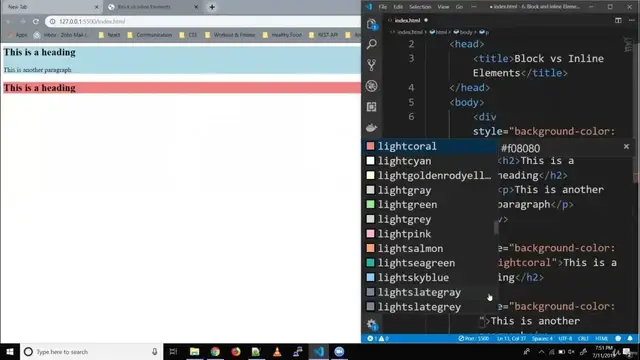Go back in the browser
This screenshot has width=640, height=360.
point(9,21)
